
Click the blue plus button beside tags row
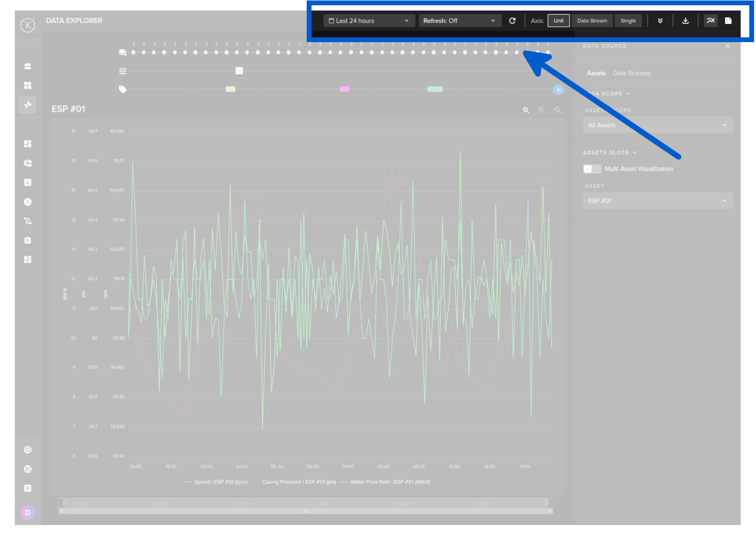coord(558,90)
